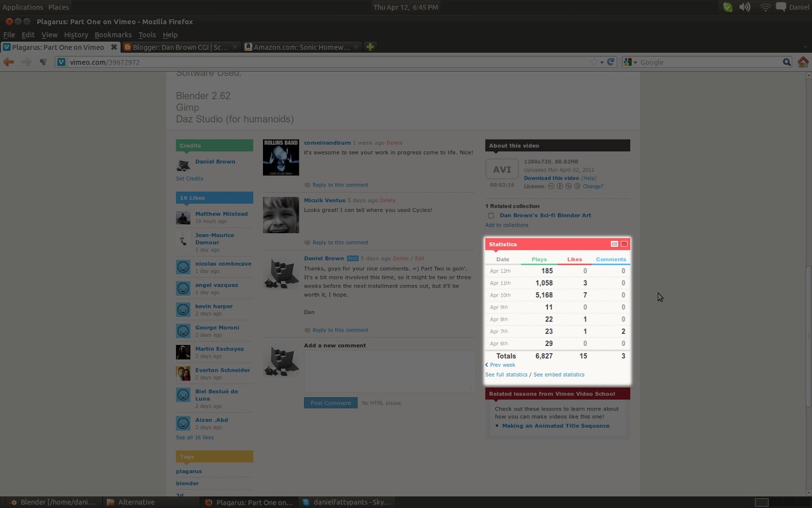Close the Blogger Dan Brown CGI tab
The width and height of the screenshot is (812, 508).
[x=235, y=47]
